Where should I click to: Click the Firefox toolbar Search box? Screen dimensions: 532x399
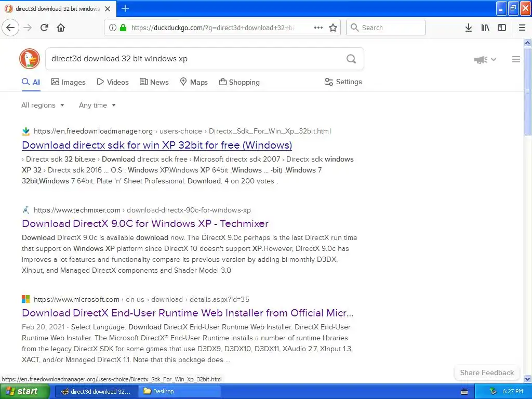tap(386, 28)
